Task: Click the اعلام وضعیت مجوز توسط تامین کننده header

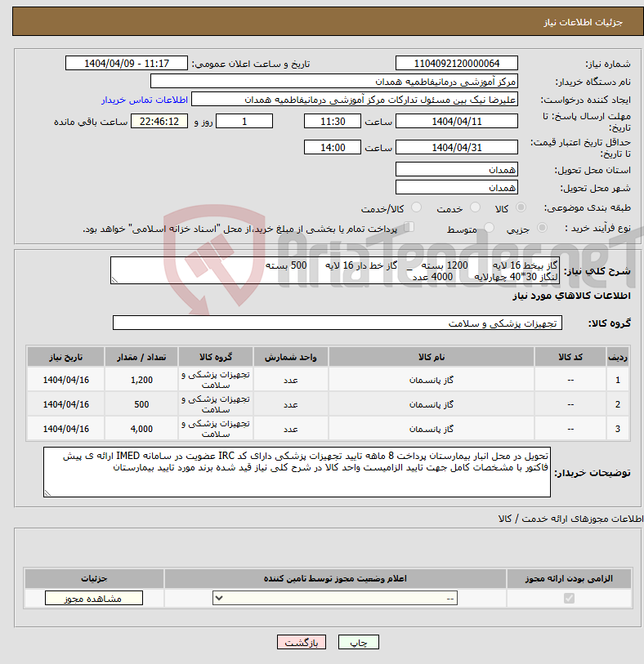Action: 335,578
